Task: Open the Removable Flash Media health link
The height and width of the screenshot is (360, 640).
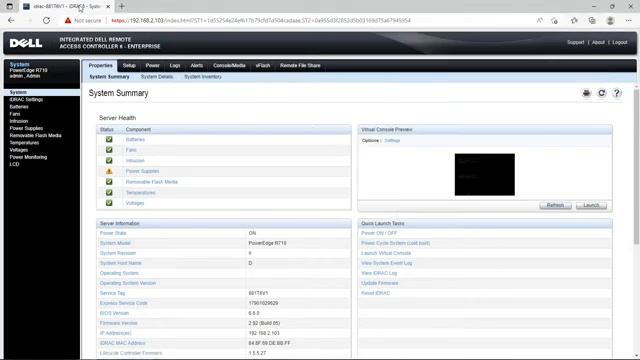Action: [152, 182]
